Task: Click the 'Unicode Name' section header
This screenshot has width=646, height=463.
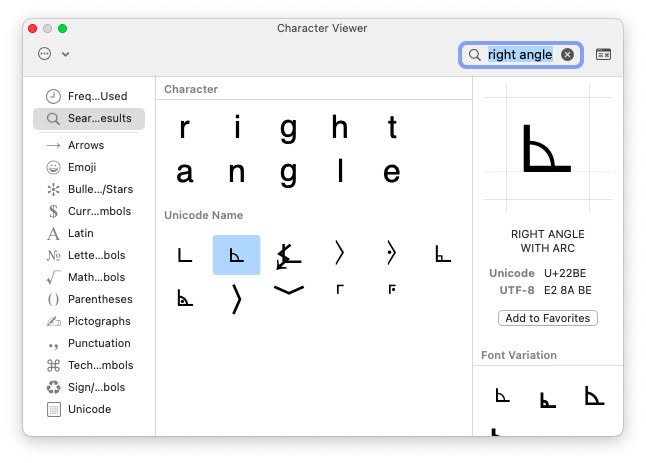Action: [x=204, y=215]
